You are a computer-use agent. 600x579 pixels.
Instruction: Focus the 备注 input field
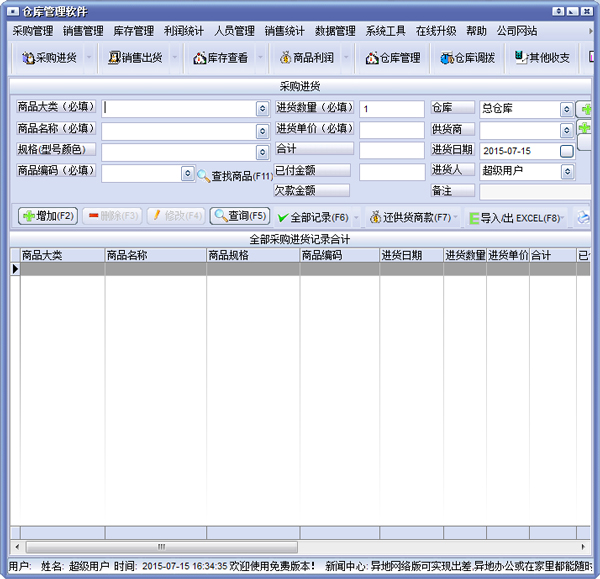[x=535, y=192]
